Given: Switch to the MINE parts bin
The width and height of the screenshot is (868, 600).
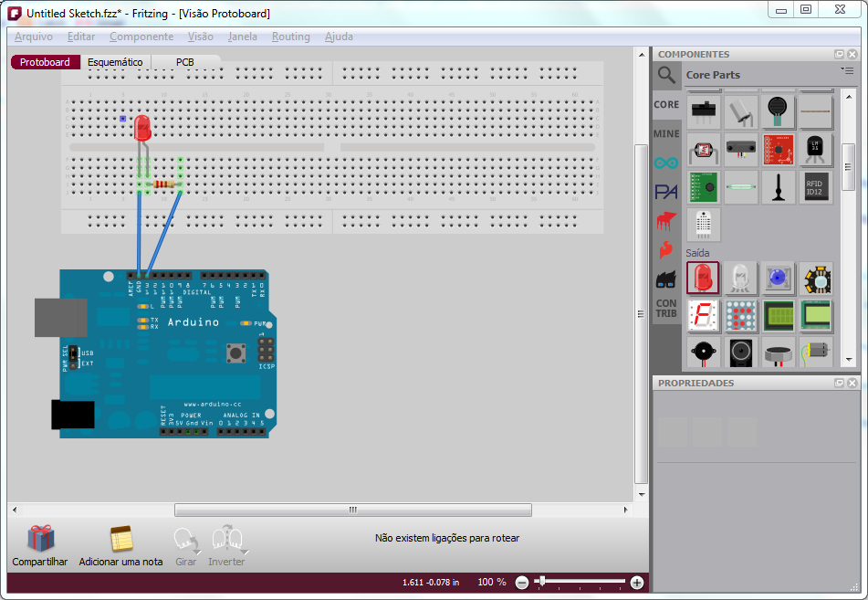Looking at the screenshot, I should [x=666, y=133].
